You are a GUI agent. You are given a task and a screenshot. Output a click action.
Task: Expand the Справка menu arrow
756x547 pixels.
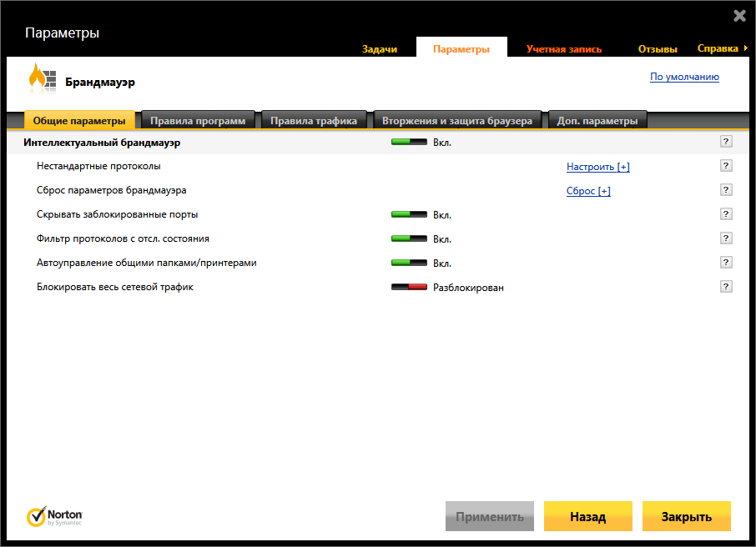745,48
